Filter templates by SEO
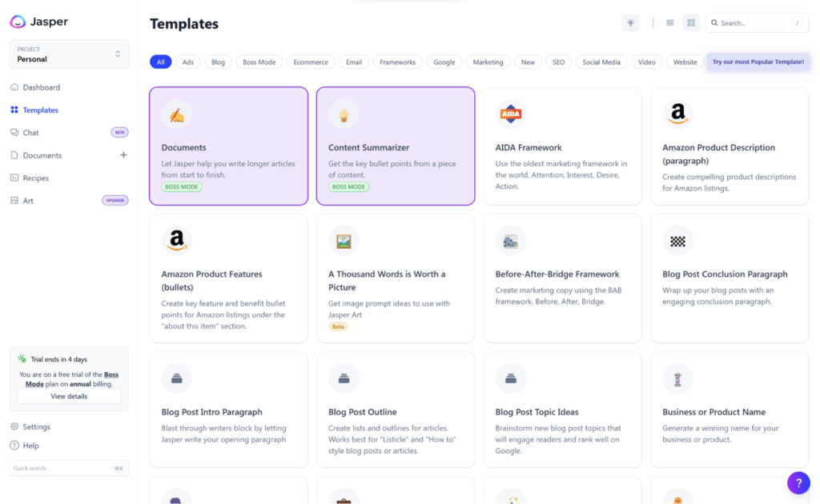Screen dimensions: 820x504 pos(558,62)
